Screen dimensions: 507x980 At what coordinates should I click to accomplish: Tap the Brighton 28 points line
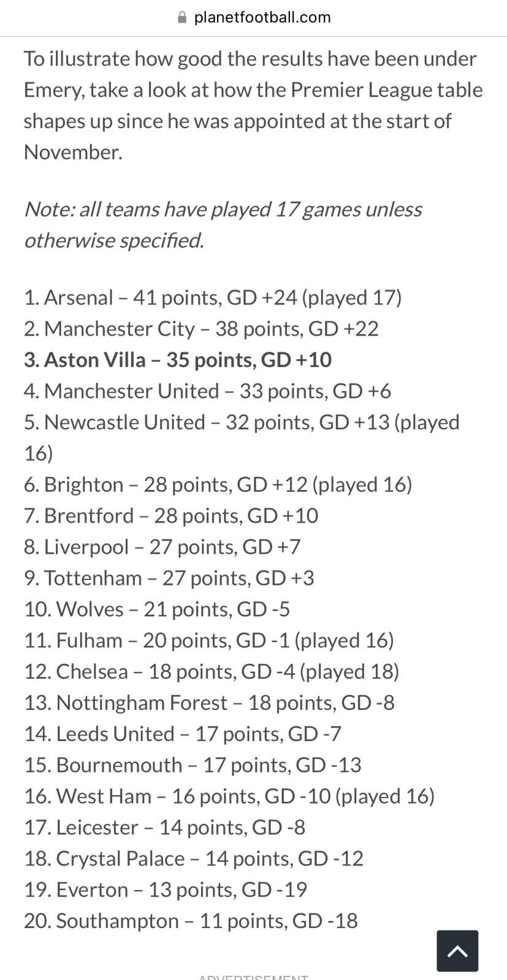point(218,485)
